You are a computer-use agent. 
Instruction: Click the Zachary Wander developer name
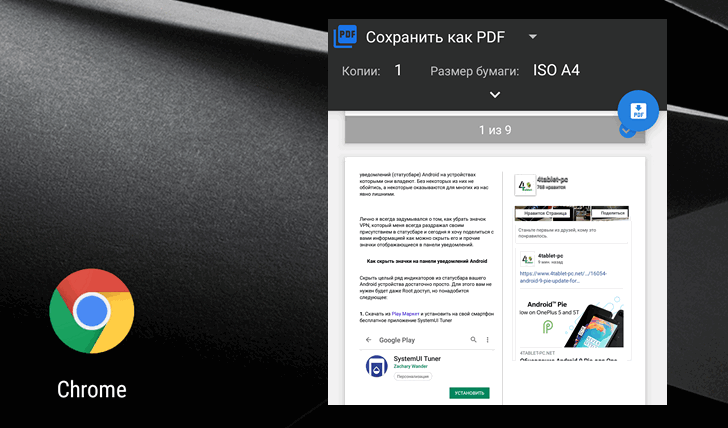(x=410, y=366)
